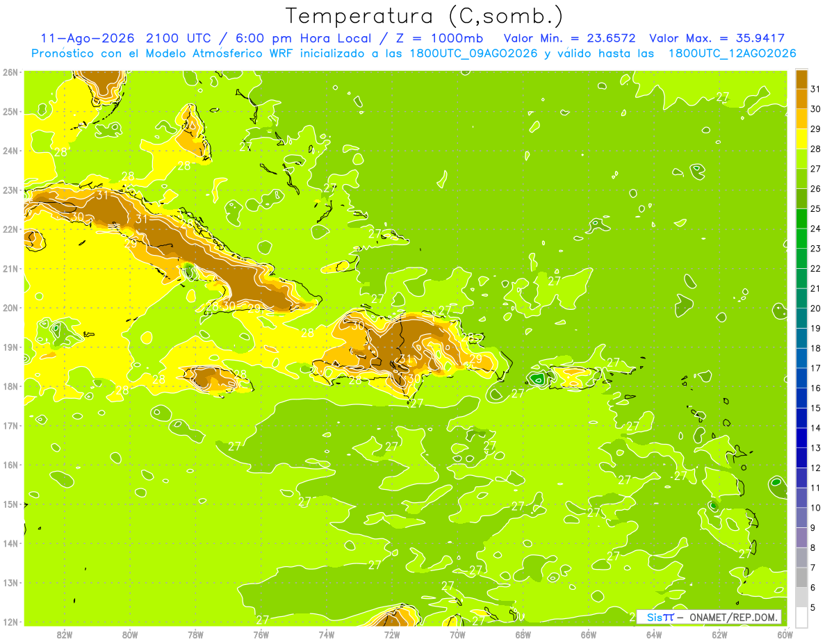Click the gray color bar swatch between 6 and 7
This screenshot has width=834, height=644.
click(801, 577)
